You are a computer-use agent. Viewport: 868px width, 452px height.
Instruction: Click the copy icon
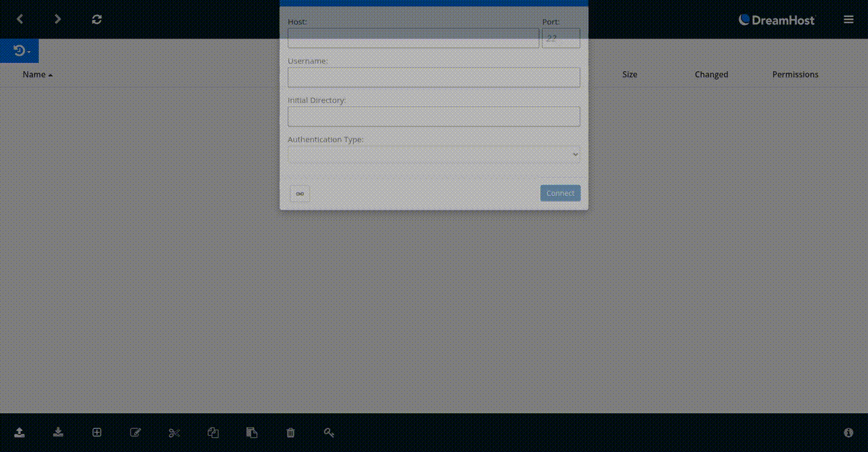click(x=213, y=432)
